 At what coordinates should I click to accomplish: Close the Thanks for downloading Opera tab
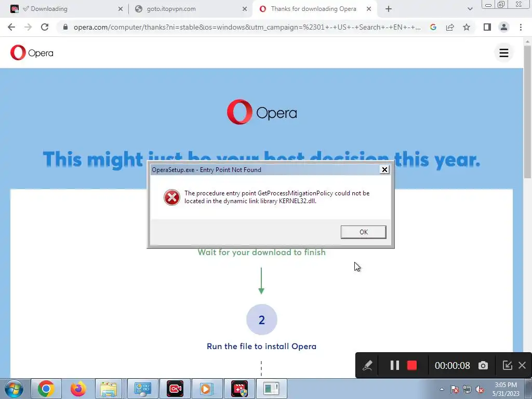point(369,9)
